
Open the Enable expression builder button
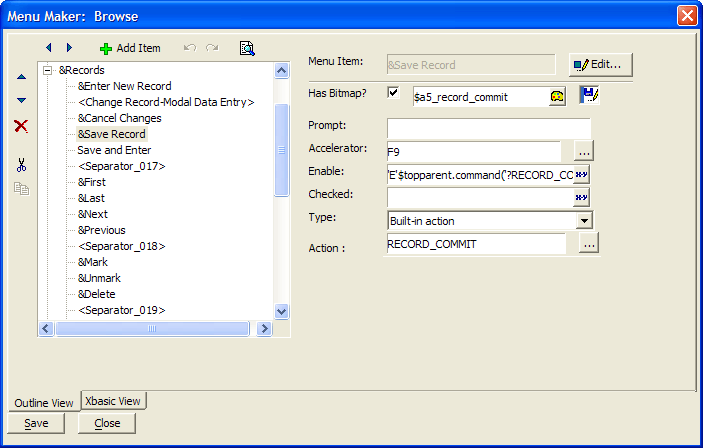pyautogui.click(x=581, y=174)
